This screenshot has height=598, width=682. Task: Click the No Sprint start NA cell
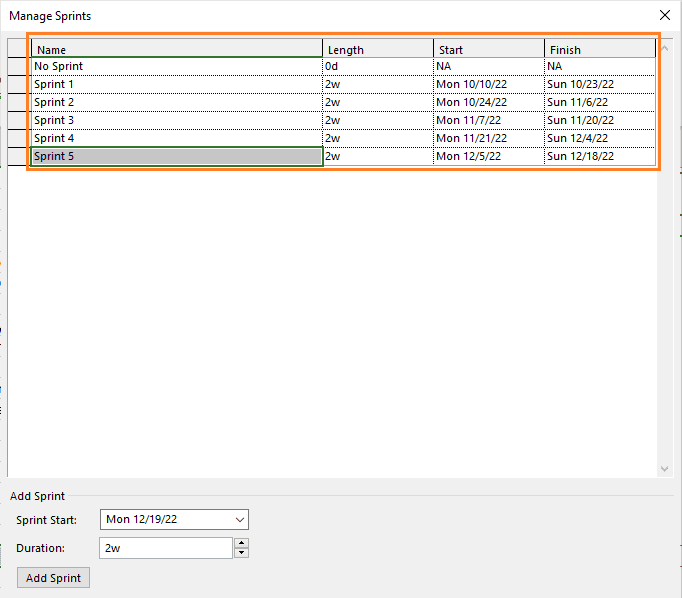coord(488,67)
